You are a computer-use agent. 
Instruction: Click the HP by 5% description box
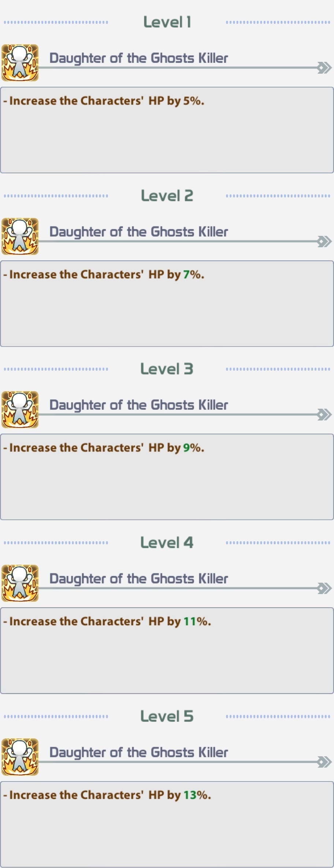coord(167,130)
